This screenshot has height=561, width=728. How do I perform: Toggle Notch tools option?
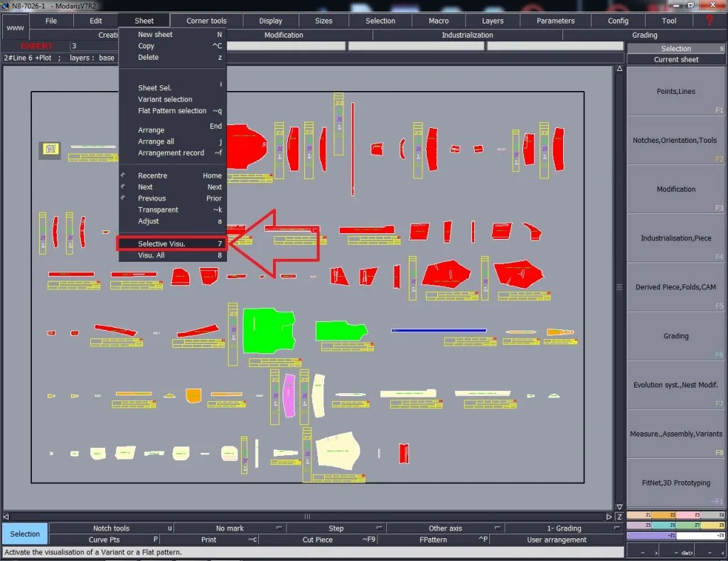(112, 528)
